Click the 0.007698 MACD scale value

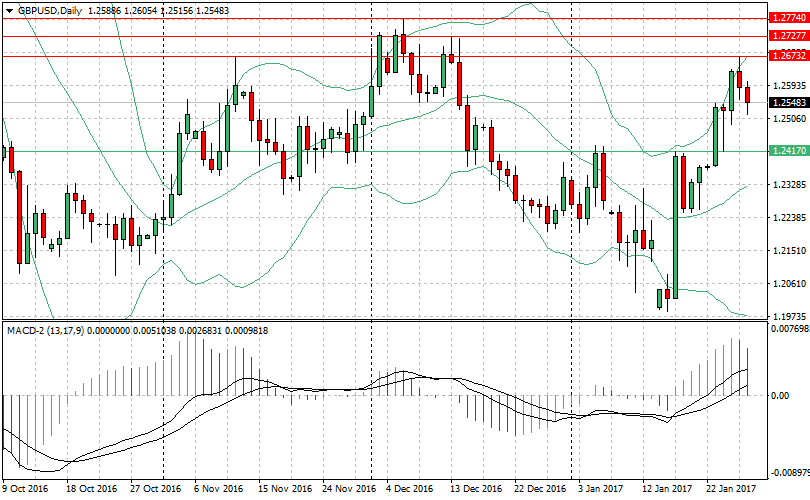788,328
